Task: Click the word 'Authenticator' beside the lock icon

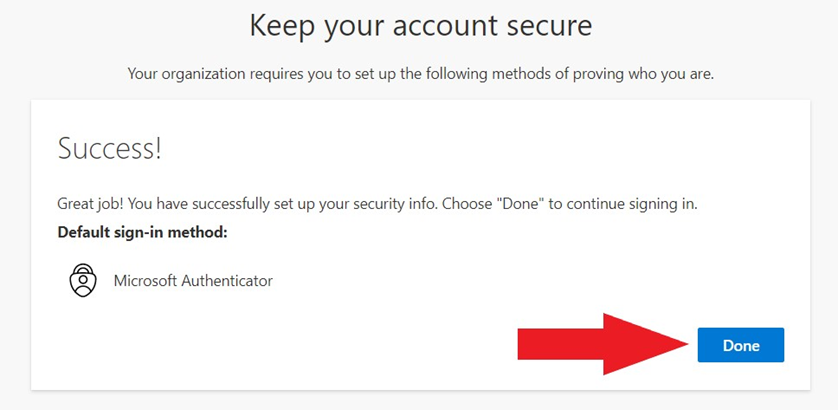Action: coord(227,280)
